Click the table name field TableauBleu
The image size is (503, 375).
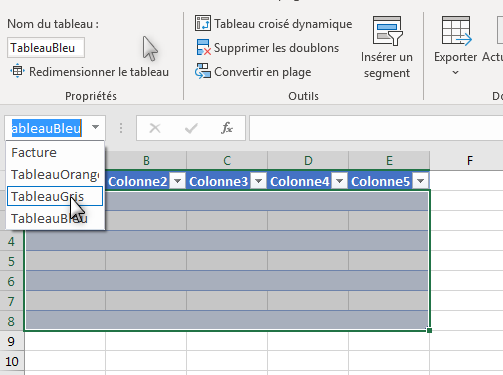(x=46, y=48)
